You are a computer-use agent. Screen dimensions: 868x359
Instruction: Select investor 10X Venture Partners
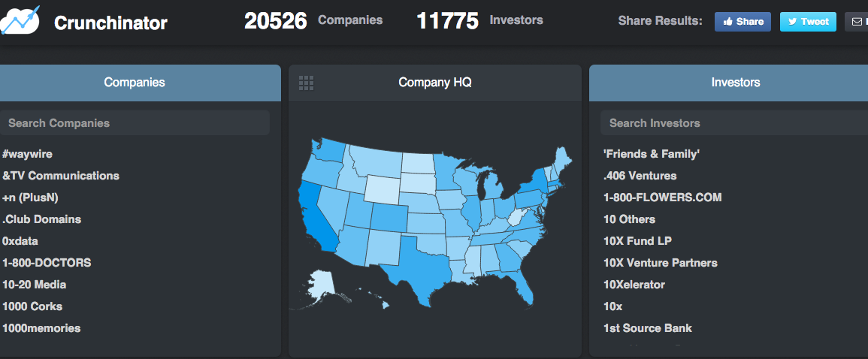(x=661, y=263)
